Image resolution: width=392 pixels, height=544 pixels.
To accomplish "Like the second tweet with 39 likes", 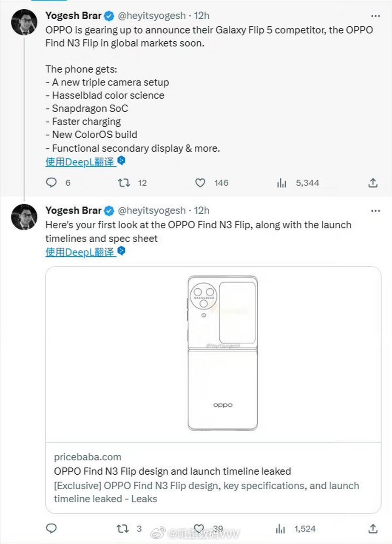I will coord(200,529).
